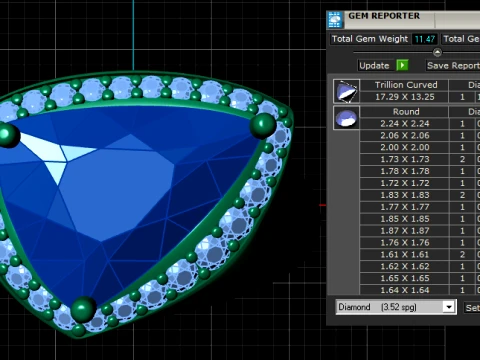Click the slider handle below Total Gem Weight
Screen dimensions: 480x360
(437, 52)
